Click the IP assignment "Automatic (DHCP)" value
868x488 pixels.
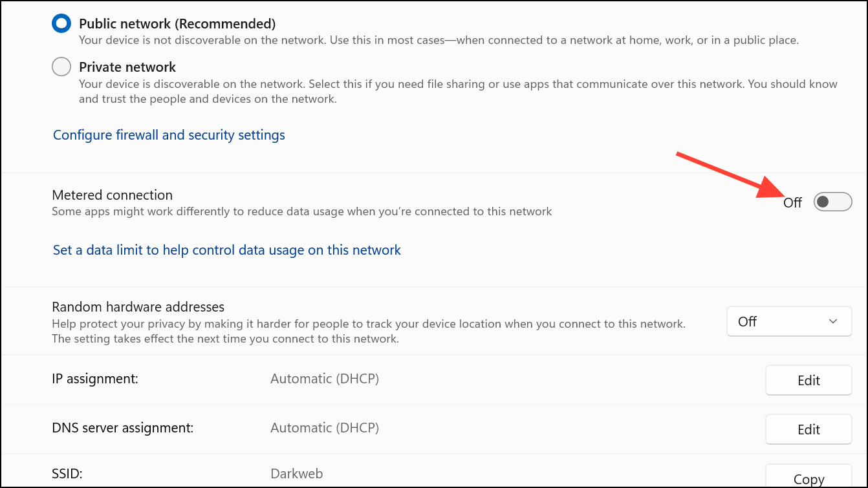[325, 379]
